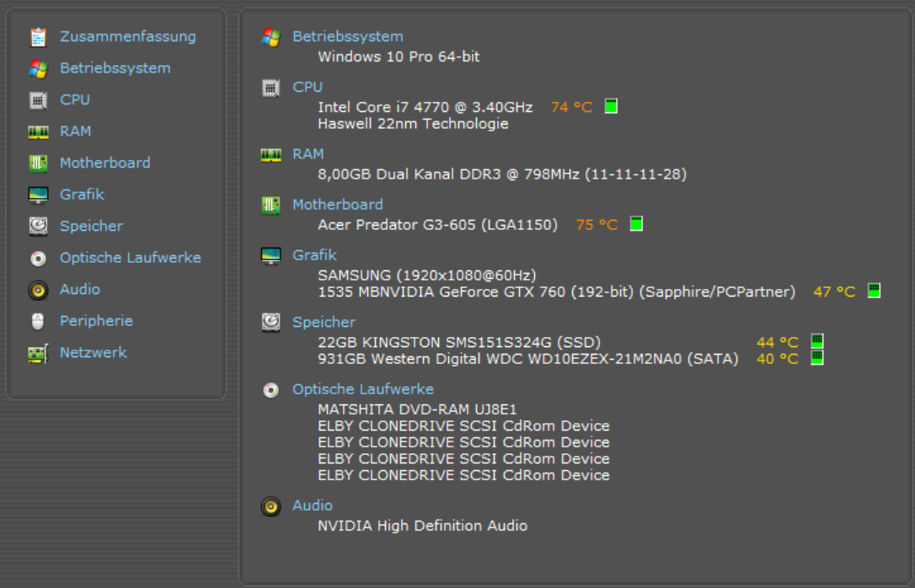
Task: Click the green temperature indicator next to 75 °C
Action: tap(636, 223)
